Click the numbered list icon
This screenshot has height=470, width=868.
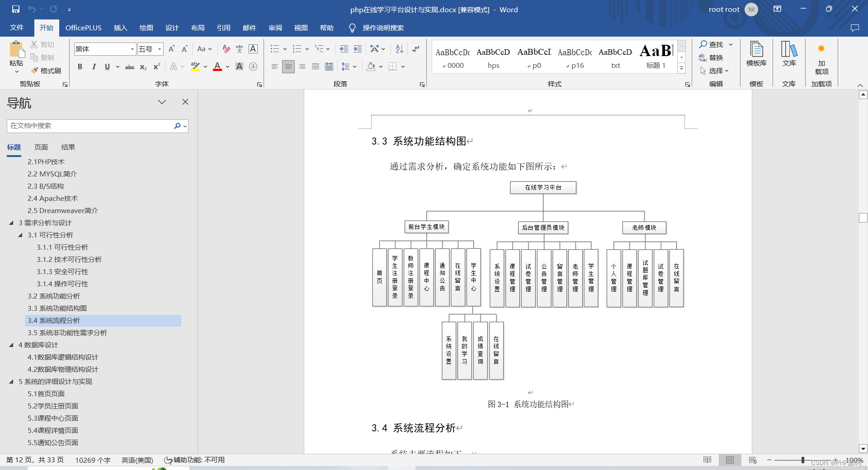pos(297,49)
